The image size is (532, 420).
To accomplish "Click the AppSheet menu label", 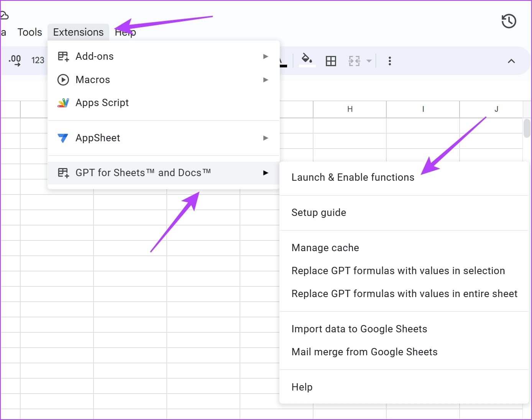I will [98, 138].
